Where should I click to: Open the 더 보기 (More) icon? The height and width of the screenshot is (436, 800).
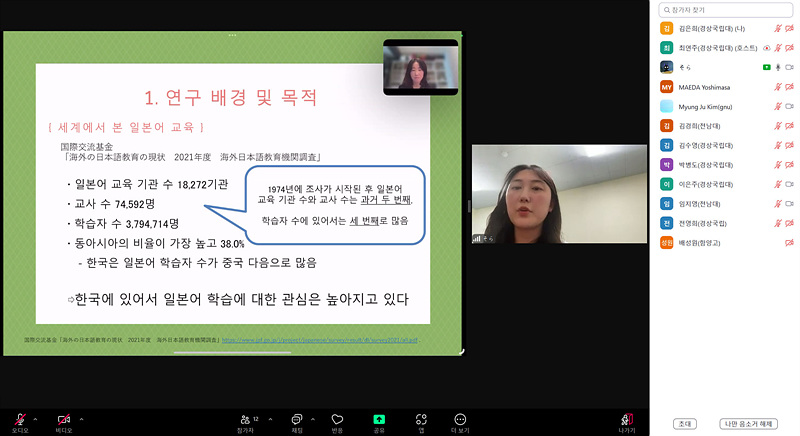pos(460,419)
